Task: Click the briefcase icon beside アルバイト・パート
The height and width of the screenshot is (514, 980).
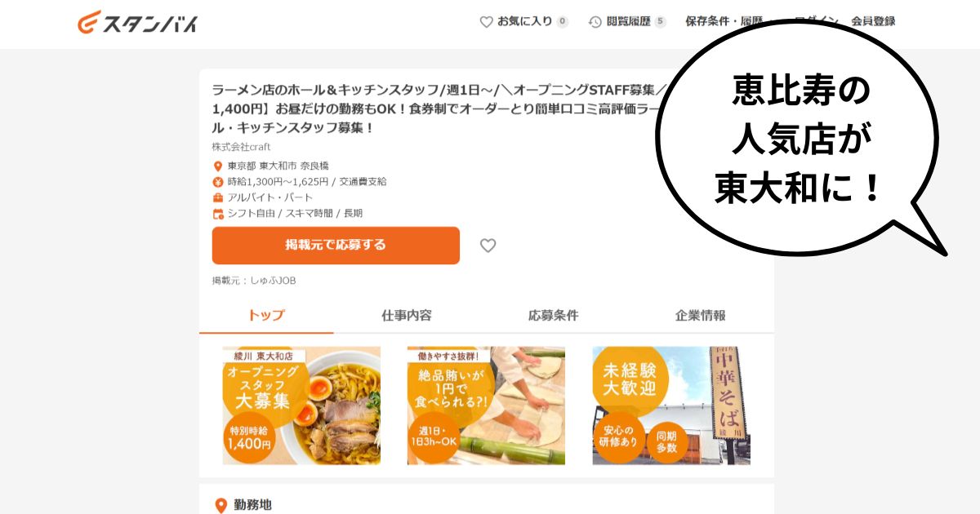Action: tap(218, 197)
